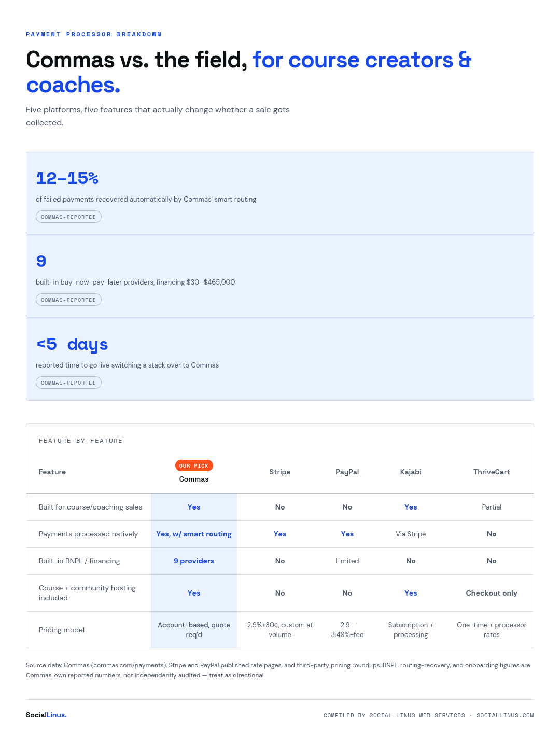Click the 'Built-in BNPL / financing' row label
560x749 pixels.
[79, 561]
